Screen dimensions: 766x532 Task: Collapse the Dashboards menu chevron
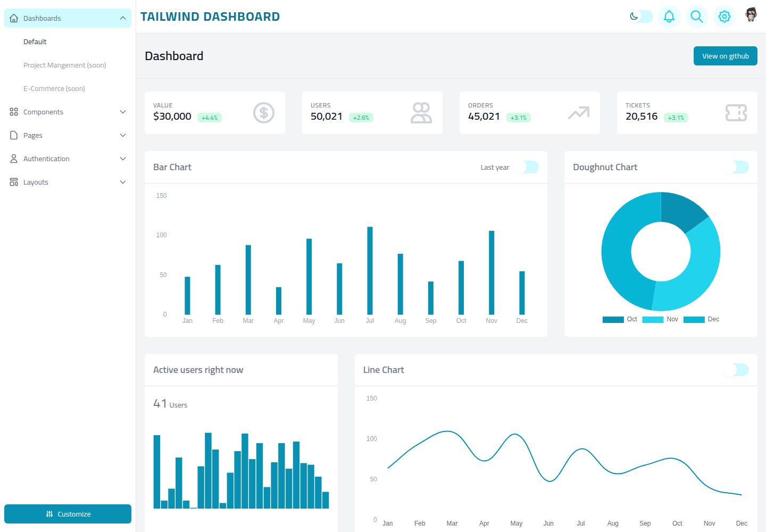click(123, 18)
